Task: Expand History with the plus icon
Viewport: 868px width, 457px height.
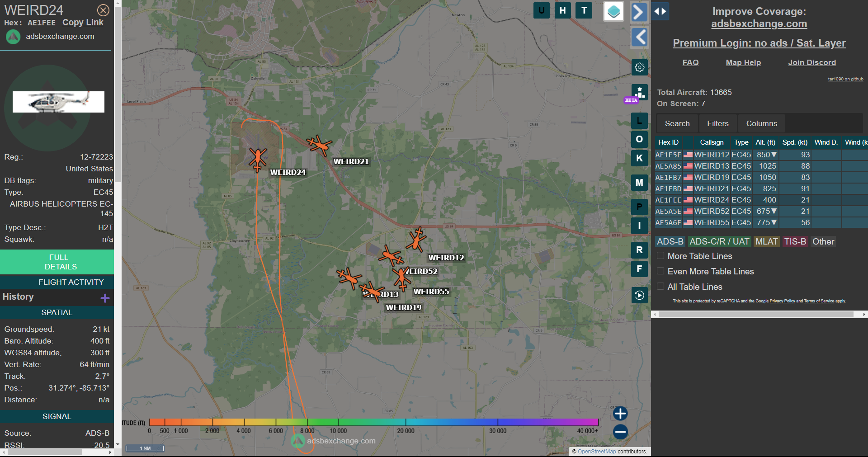Action: pos(105,298)
